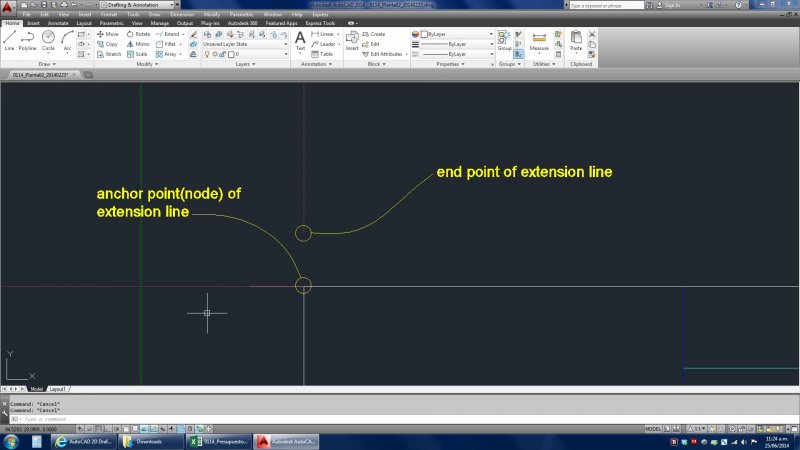The image size is (800, 450).
Task: Switch to the Insert ribbon tab
Action: point(33,23)
